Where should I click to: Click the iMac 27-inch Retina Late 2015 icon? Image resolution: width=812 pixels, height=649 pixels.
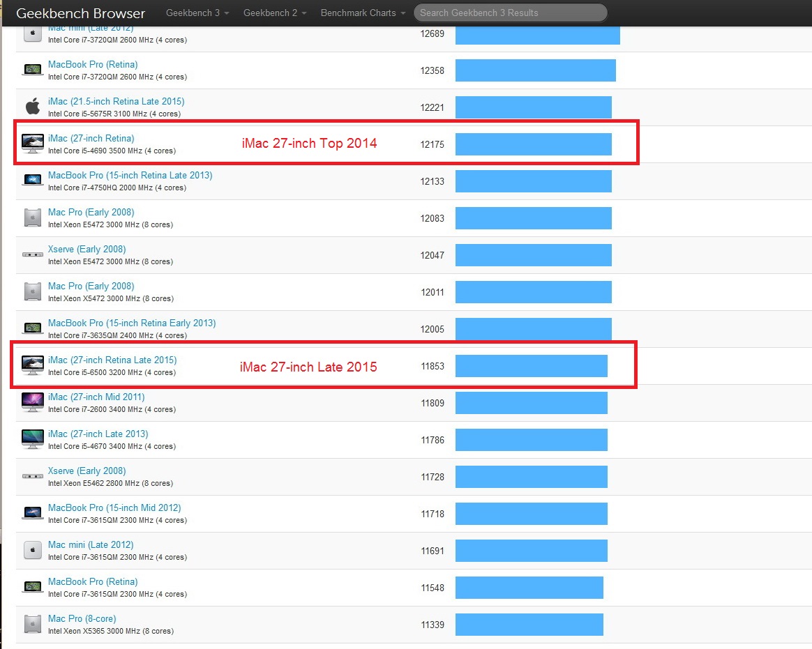click(x=33, y=365)
